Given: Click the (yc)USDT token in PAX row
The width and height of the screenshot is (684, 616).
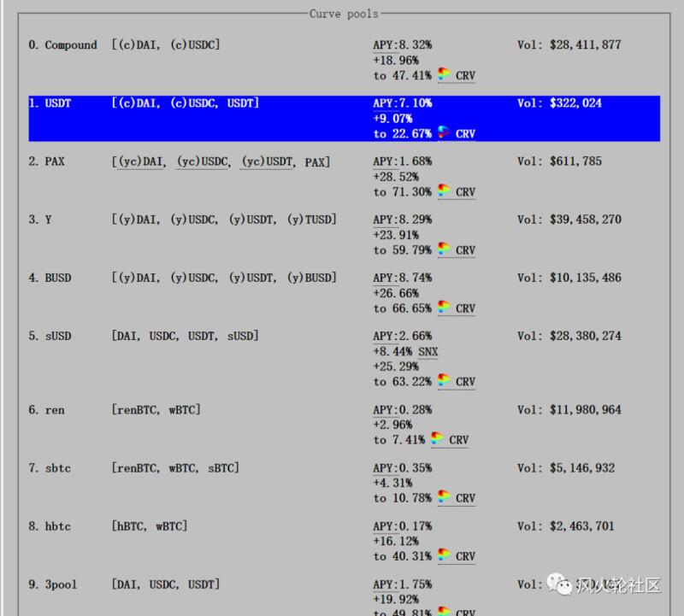Looking at the screenshot, I should [x=268, y=162].
